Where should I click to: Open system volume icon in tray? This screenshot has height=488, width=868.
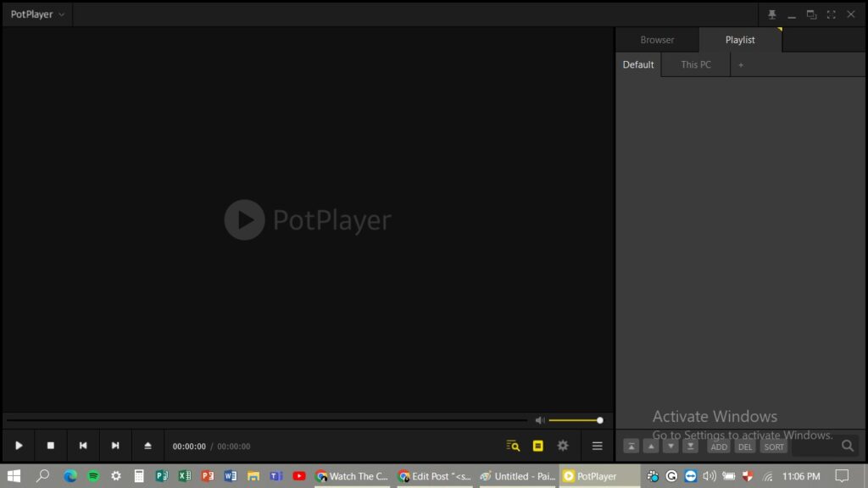(709, 476)
